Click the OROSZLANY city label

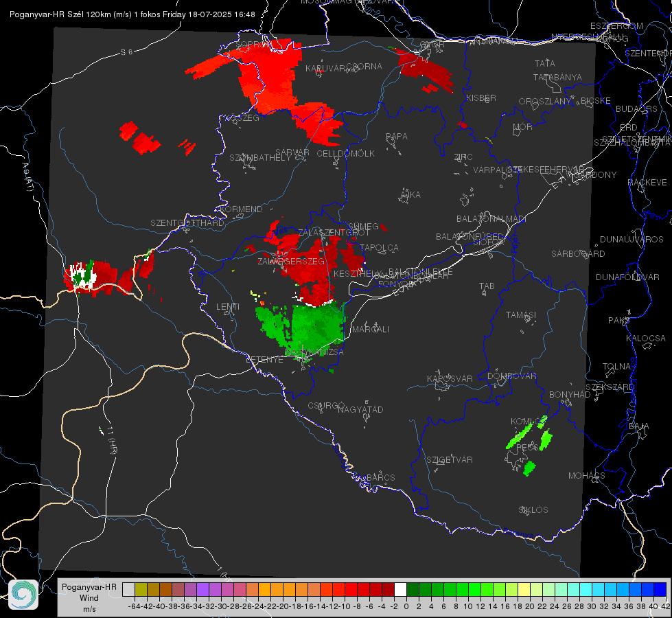pos(545,102)
